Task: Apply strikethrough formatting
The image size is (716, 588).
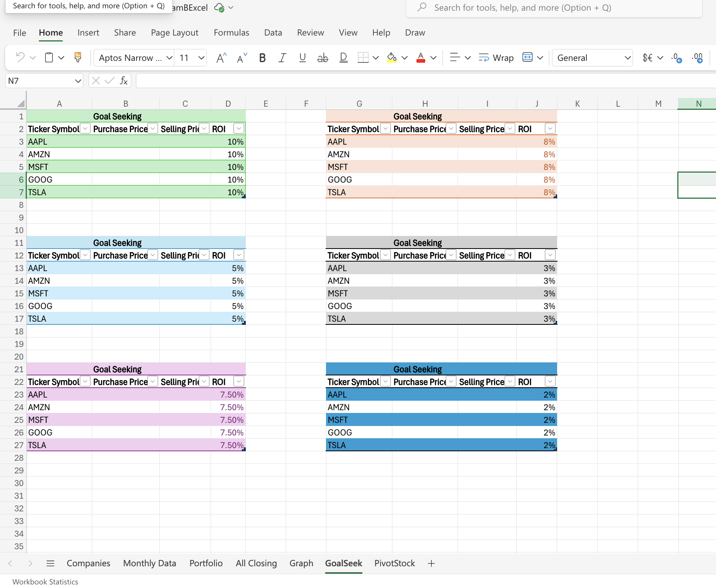Action: pos(322,58)
